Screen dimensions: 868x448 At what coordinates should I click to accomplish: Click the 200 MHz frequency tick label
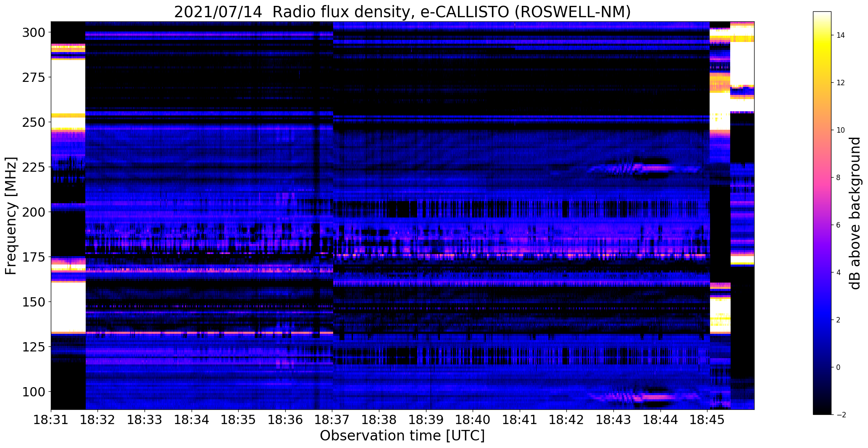[x=34, y=212]
